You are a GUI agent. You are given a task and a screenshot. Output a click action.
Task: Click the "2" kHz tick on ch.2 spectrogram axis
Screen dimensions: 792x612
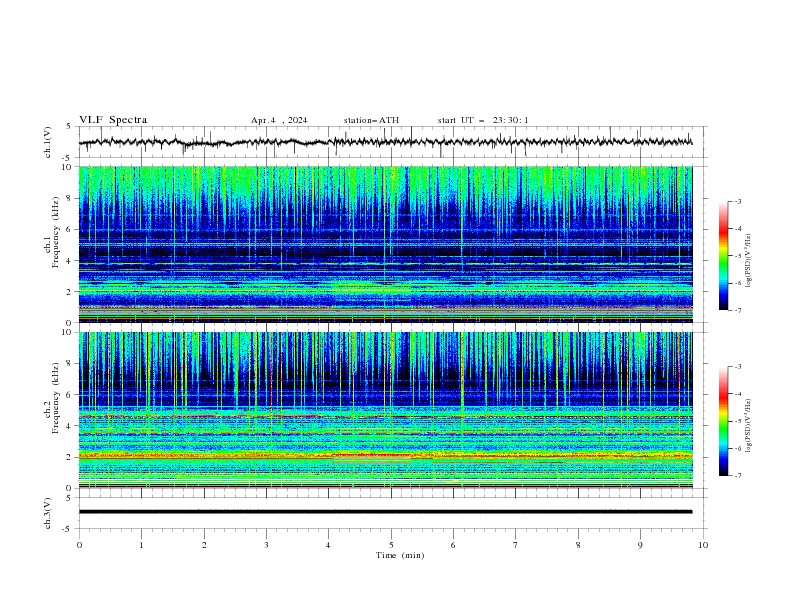(x=70, y=457)
